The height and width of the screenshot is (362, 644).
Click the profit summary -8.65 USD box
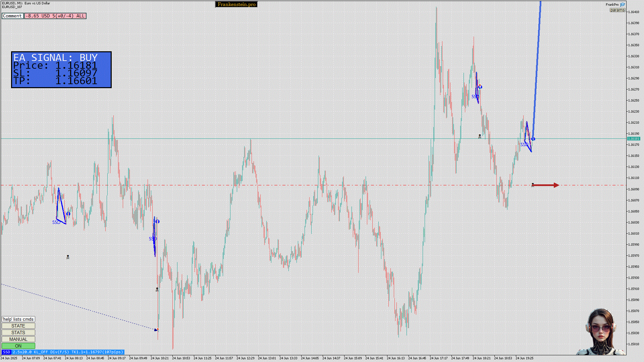[55, 16]
